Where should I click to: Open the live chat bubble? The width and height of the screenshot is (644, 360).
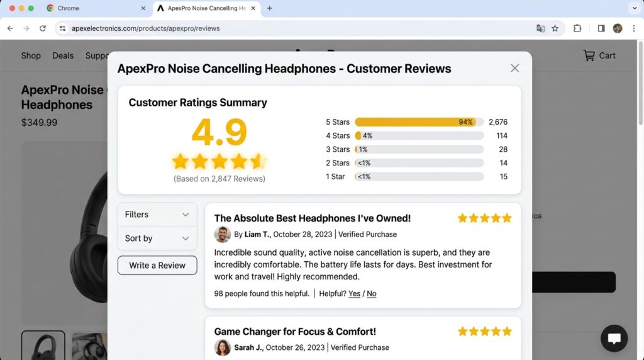pyautogui.click(x=614, y=339)
